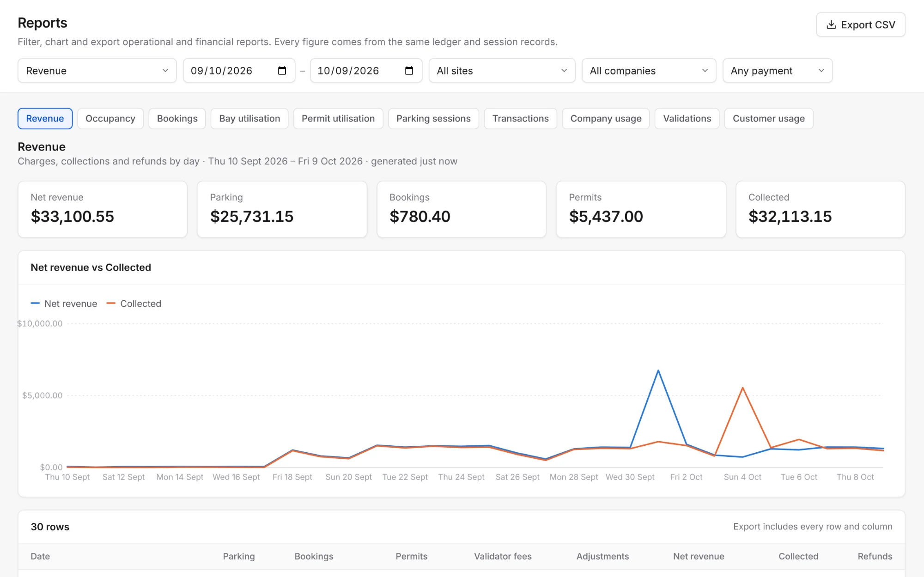This screenshot has height=577, width=924.
Task: Expand the All sites dropdown
Action: coord(502,71)
